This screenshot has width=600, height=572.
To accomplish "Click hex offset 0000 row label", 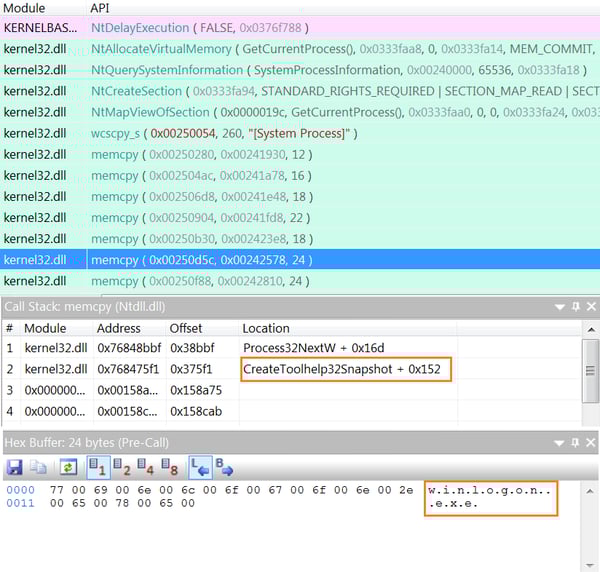I will point(20,490).
